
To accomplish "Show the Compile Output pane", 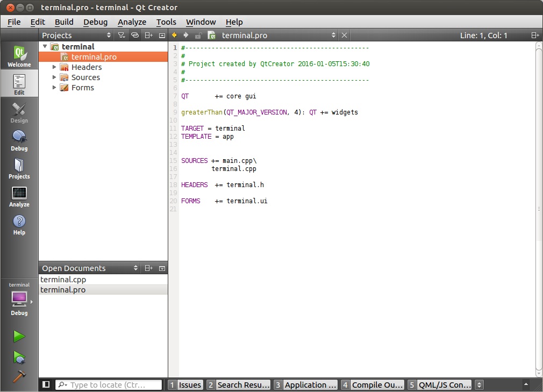I will pos(373,384).
